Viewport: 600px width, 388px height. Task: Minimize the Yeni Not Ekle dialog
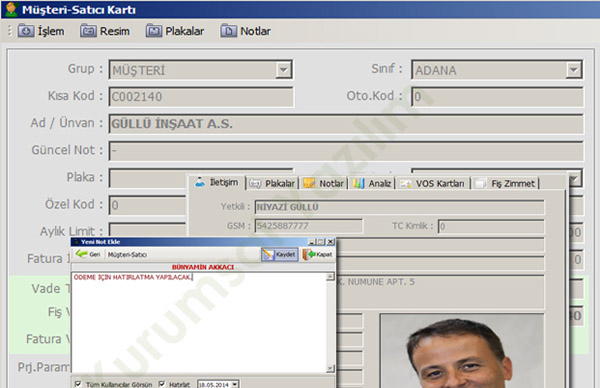tap(311, 242)
